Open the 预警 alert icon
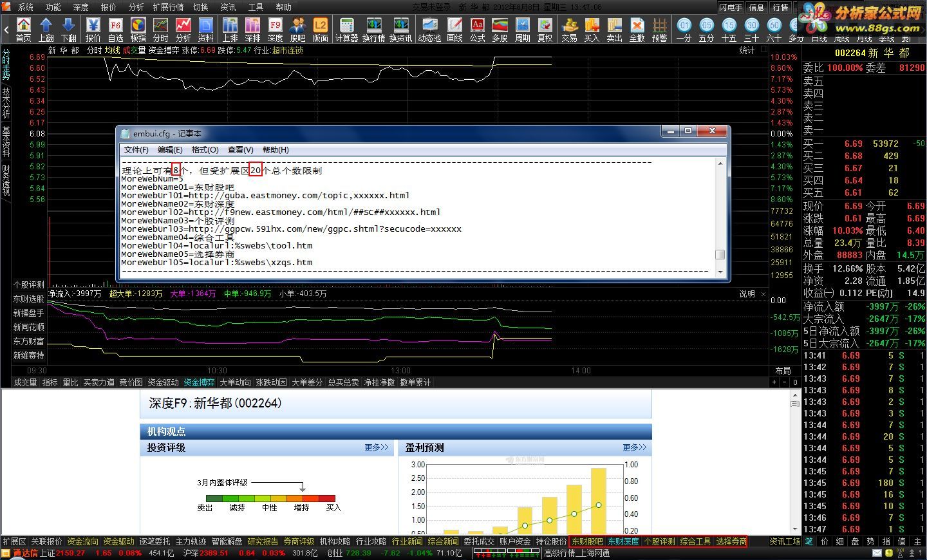 point(660,30)
